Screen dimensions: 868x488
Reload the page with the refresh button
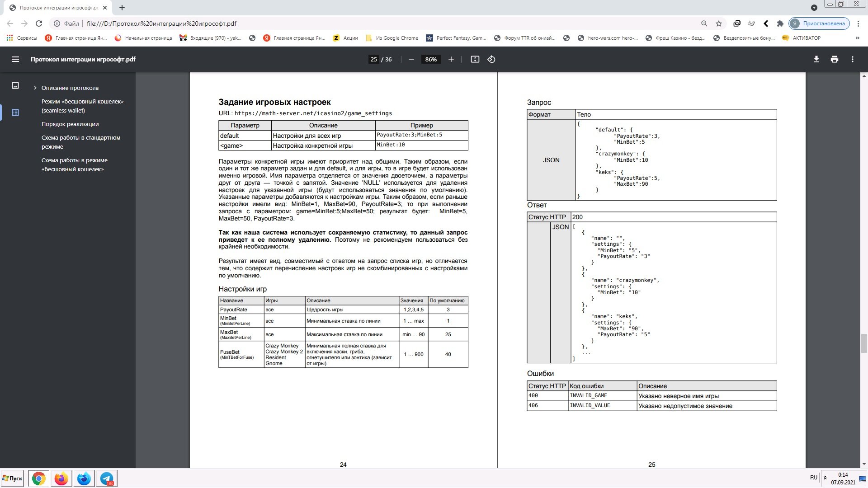click(x=39, y=23)
